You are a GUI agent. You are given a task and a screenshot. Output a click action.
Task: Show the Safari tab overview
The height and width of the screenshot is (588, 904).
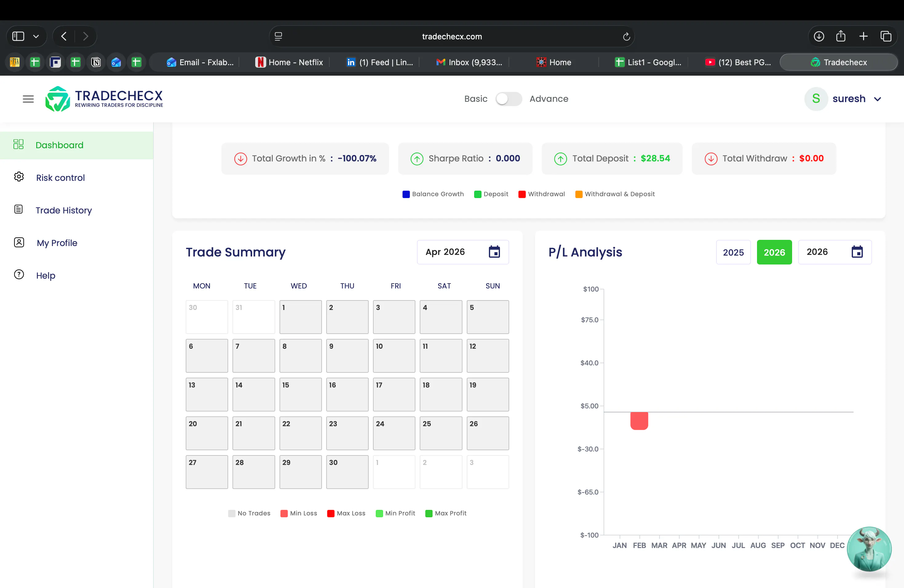(x=886, y=37)
